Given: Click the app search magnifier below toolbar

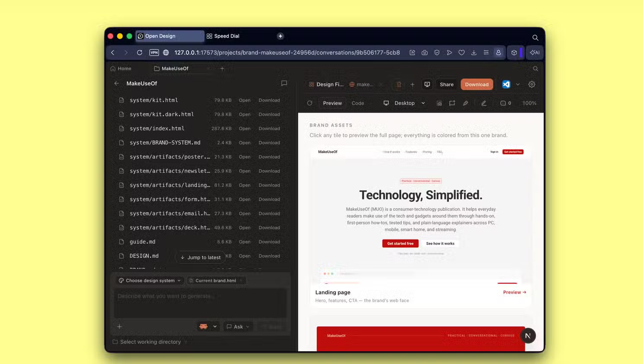Looking at the screenshot, I should [x=536, y=69].
